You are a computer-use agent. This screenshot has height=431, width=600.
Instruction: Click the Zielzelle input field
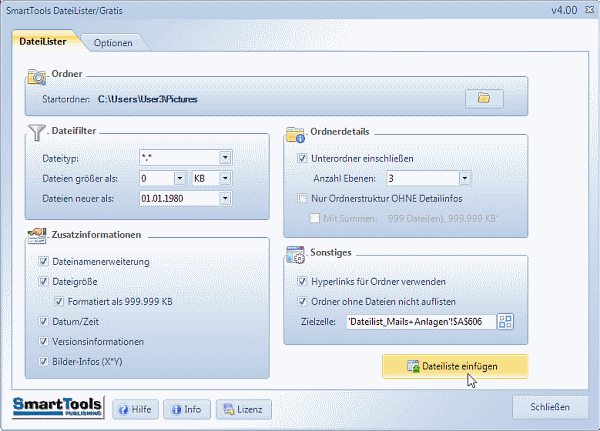pyautogui.click(x=421, y=322)
